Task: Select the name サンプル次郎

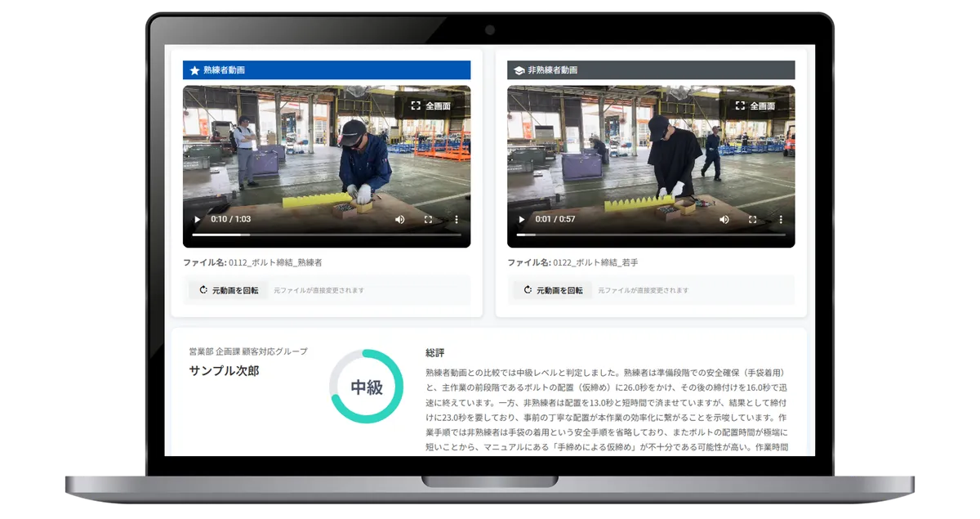Action: click(x=224, y=371)
